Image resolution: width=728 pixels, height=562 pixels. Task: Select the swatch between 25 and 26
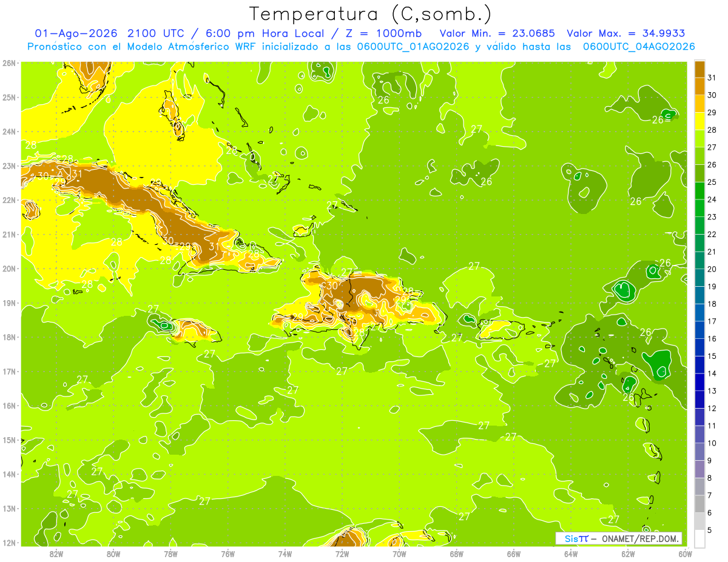699,173
